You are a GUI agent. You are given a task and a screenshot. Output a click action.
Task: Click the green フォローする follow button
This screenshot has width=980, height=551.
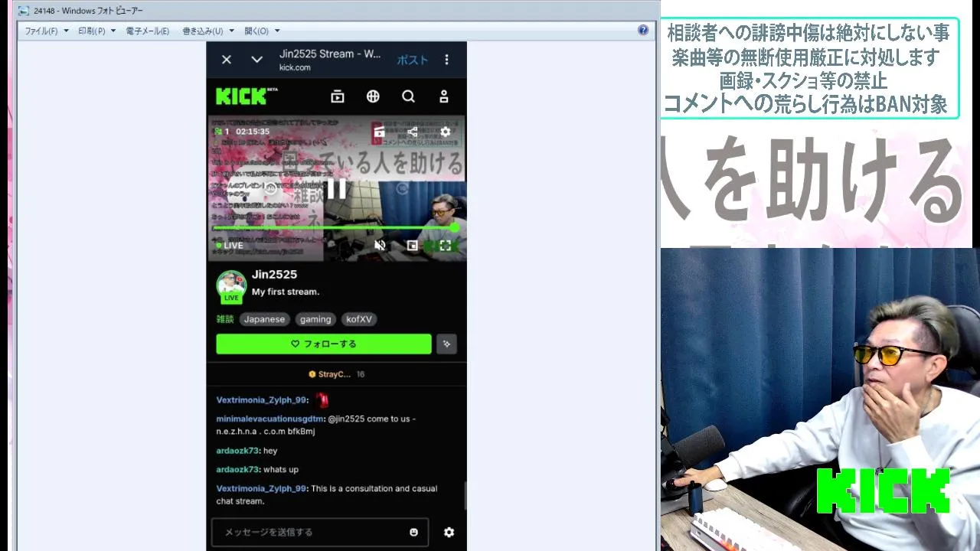click(324, 344)
